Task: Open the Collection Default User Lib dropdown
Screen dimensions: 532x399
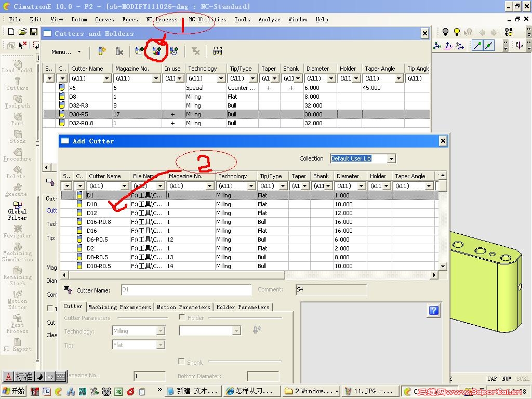Action: 391,158
